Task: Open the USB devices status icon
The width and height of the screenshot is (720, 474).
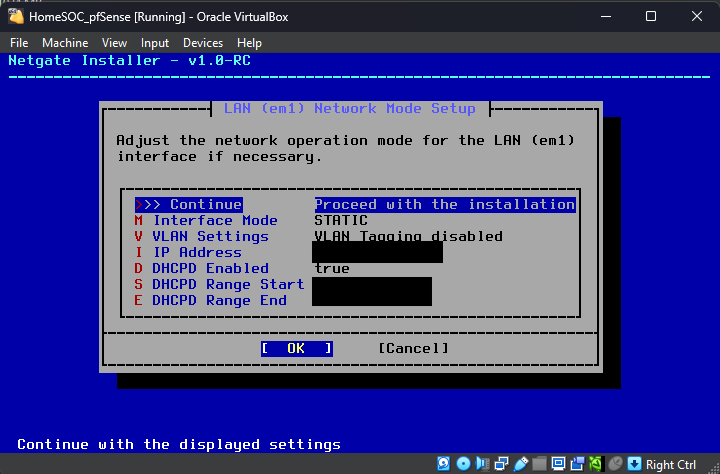Action: 520,464
